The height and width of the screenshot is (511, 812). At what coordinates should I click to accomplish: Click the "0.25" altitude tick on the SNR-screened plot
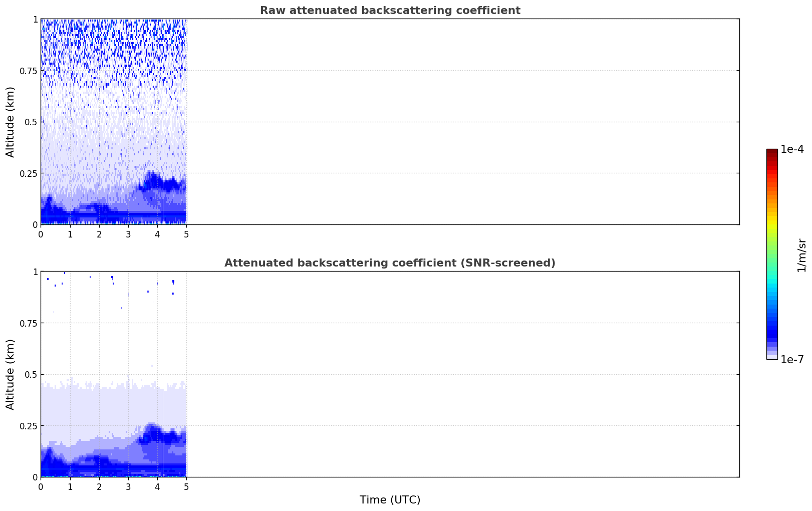click(29, 426)
